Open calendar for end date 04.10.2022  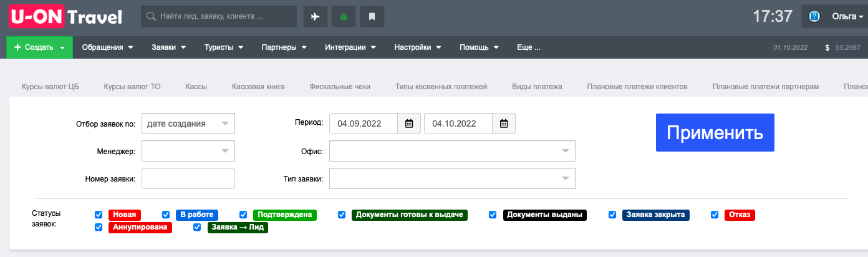click(x=504, y=124)
